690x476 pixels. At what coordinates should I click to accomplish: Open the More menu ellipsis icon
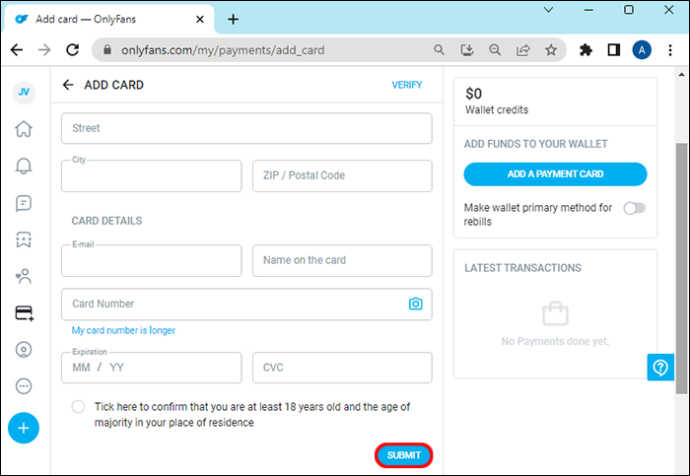[x=24, y=386]
